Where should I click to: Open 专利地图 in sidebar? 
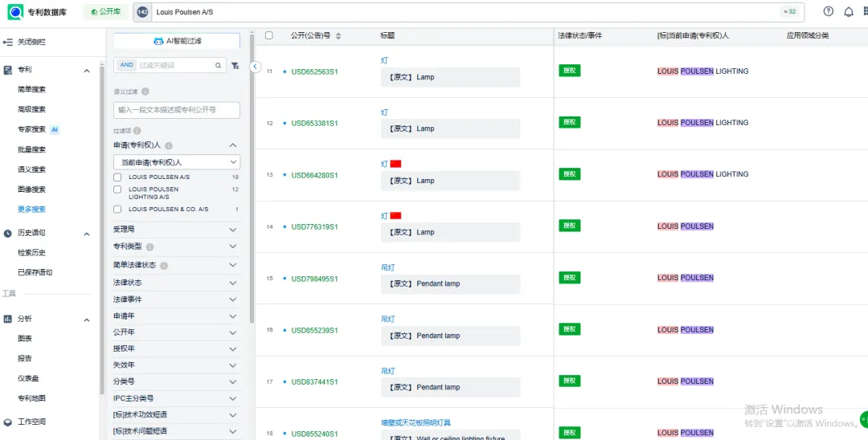(x=31, y=398)
